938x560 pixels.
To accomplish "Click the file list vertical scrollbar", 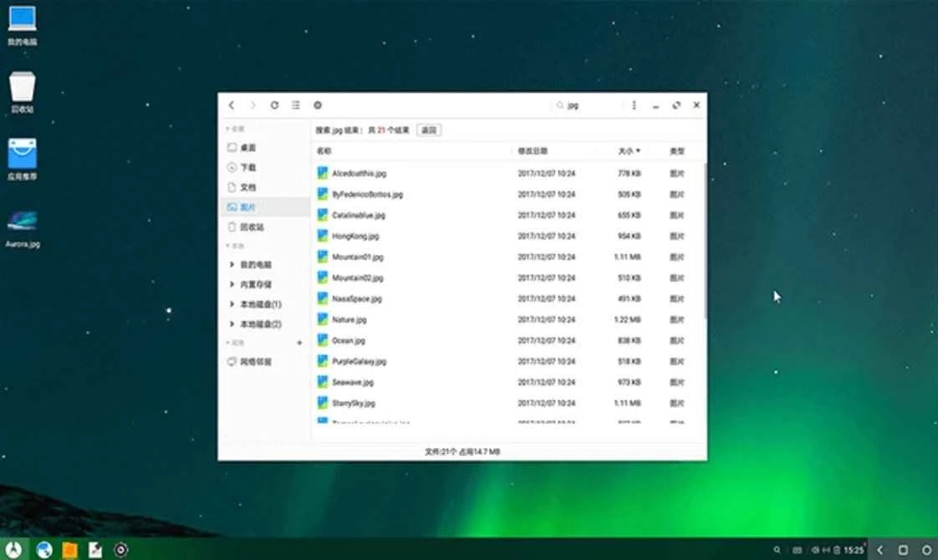I will [704, 242].
